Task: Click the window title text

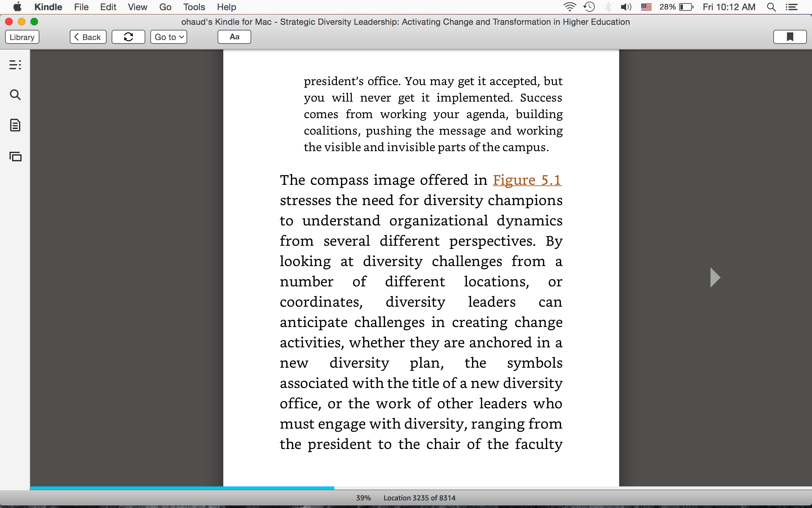Action: [405, 22]
